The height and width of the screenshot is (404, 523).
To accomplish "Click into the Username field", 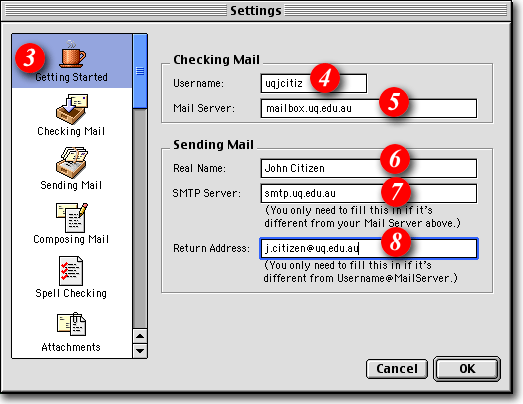I will point(314,83).
